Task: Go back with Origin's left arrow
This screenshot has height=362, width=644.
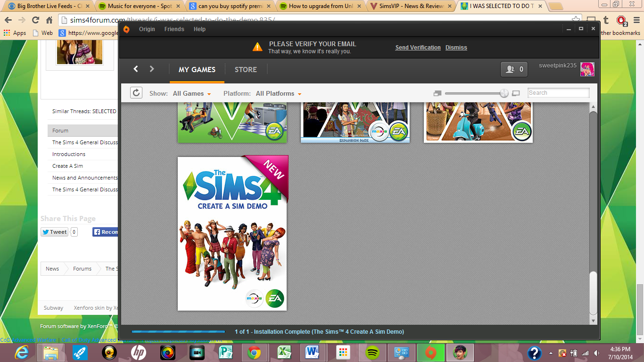Action: tap(136, 69)
